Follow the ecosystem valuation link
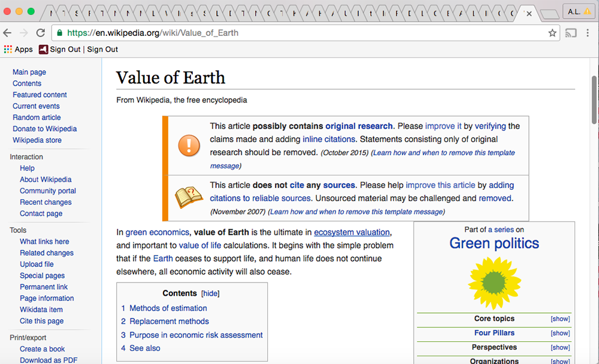 (x=352, y=232)
